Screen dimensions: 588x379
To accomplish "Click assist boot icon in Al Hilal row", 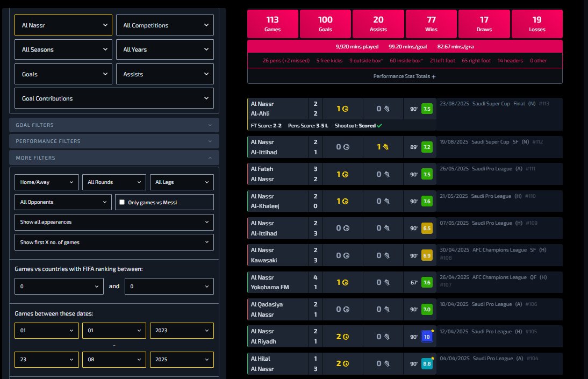I will [386, 363].
